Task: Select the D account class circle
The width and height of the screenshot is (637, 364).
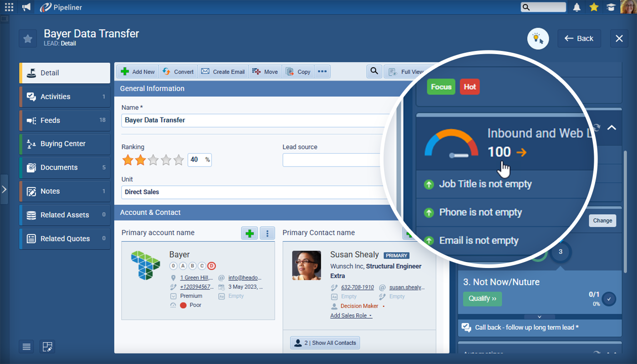Action: click(x=211, y=266)
